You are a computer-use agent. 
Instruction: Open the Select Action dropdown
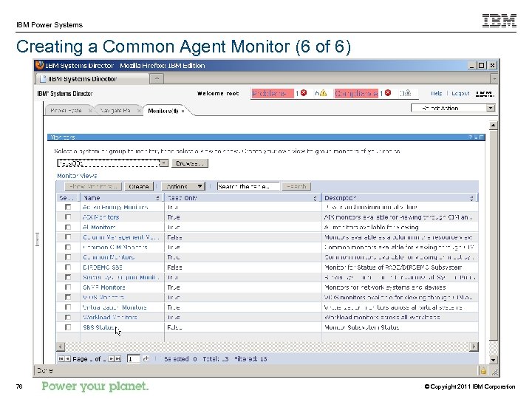491,108
